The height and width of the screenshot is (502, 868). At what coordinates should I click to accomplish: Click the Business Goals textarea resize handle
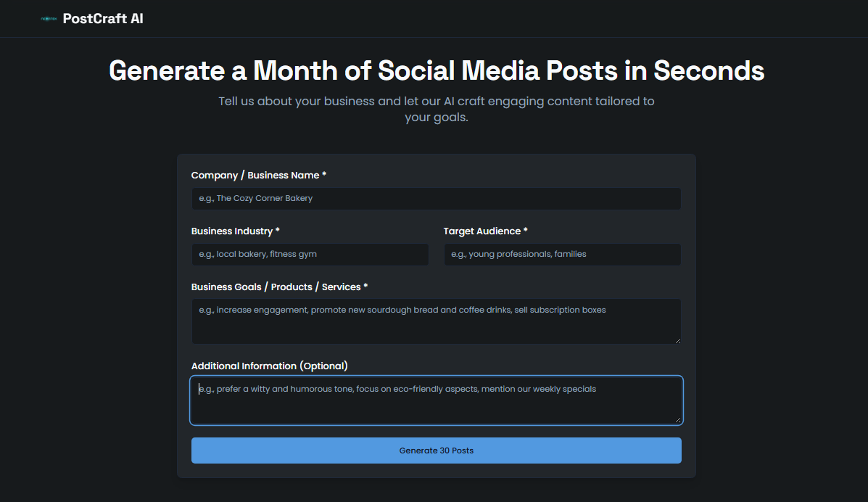[677, 340]
